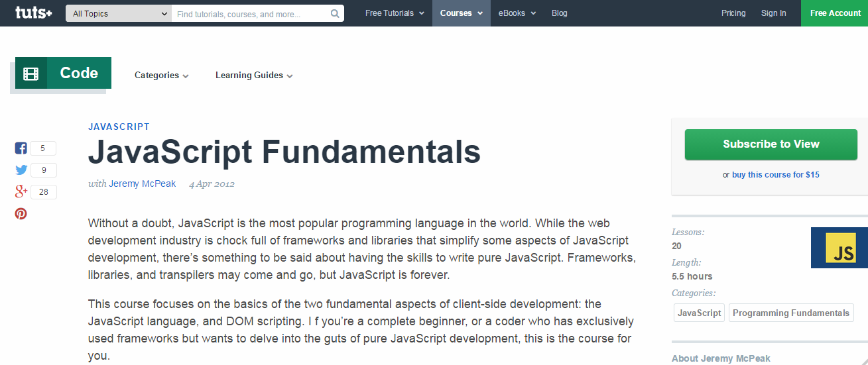
Task: Expand the eBooks menu
Action: click(x=517, y=13)
